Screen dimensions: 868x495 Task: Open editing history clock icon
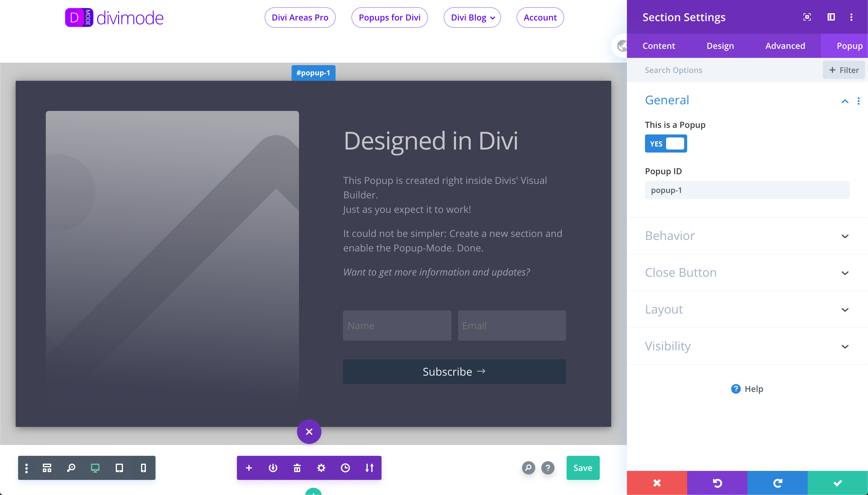pyautogui.click(x=345, y=468)
